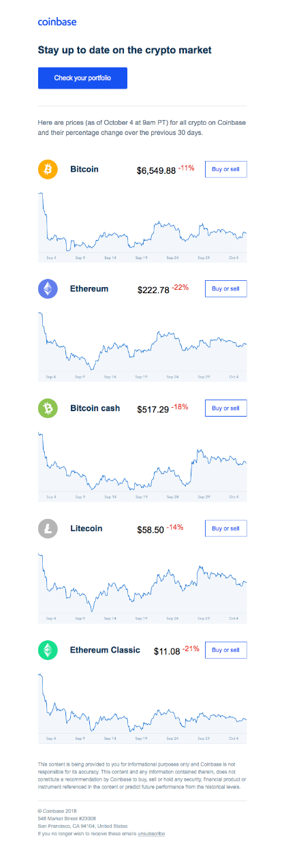The image size is (284, 868).
Task: Click Buy or sell for Ethereum
Action: click(x=225, y=288)
